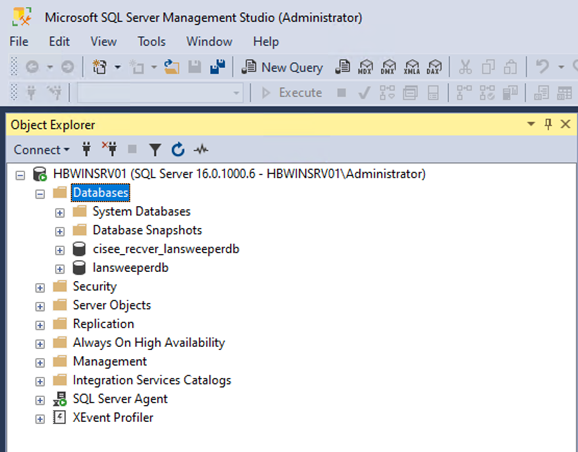Viewport: 578px width, 452px height.
Task: Click the Navigate Backward toolbar icon
Action: (x=32, y=67)
